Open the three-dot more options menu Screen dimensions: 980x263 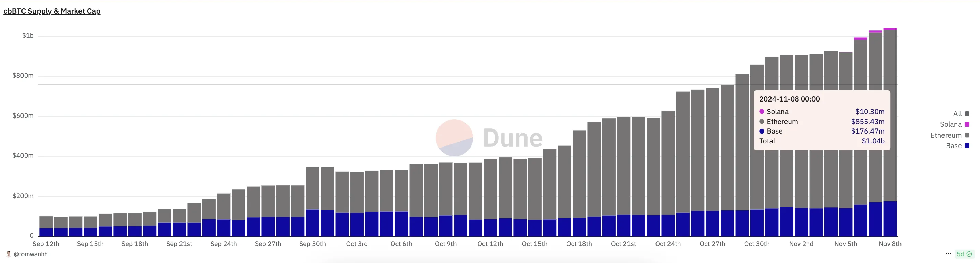click(948, 254)
